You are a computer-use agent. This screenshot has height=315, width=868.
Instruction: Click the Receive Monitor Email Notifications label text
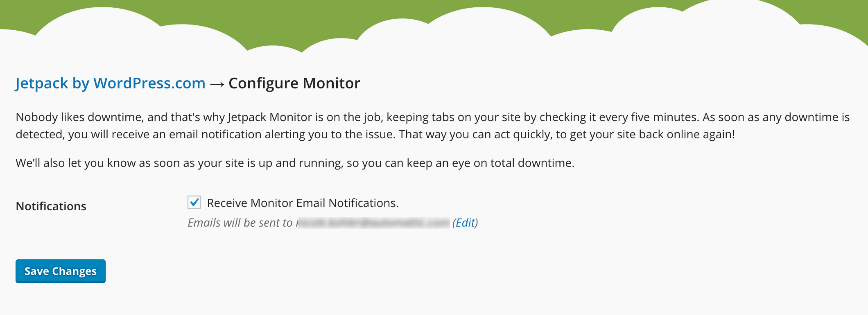[x=303, y=203]
